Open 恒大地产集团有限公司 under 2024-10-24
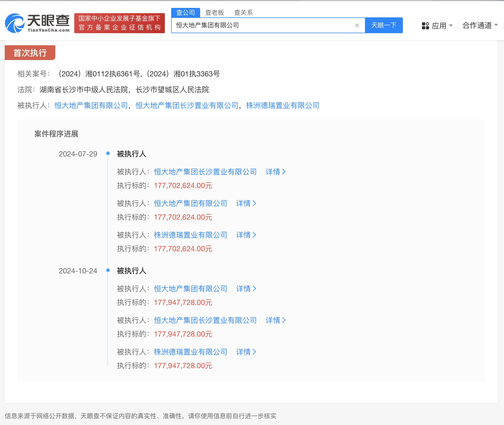Viewport: 504px width, 425px height. [x=190, y=289]
